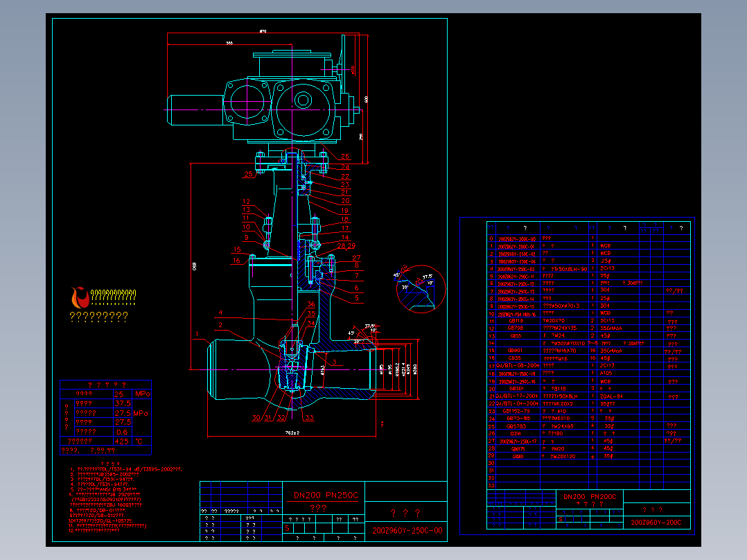The image size is (747, 560).
Task: Click GB5783 standard cell
Action: pyautogui.click(x=516, y=426)
